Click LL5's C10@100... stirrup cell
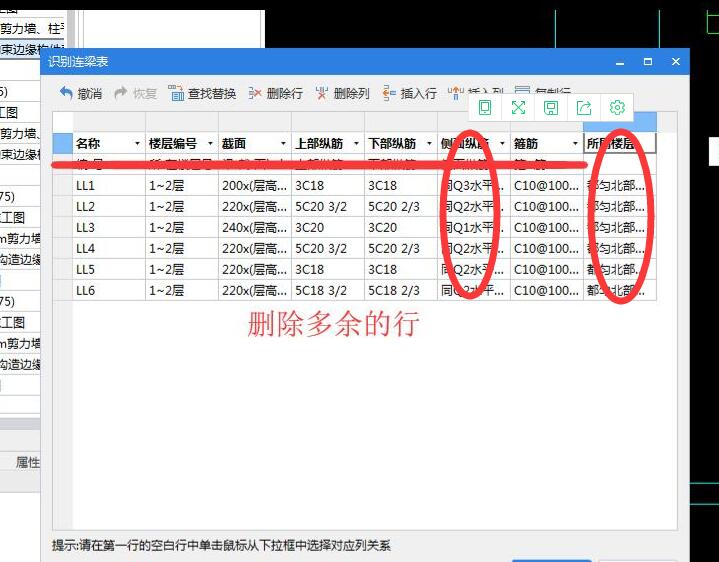Screen dimensions: 719x562 click(x=547, y=269)
